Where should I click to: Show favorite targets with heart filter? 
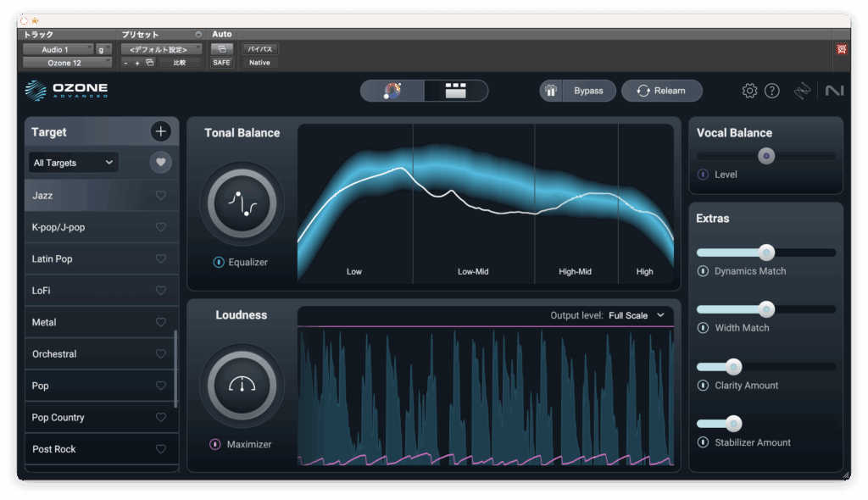click(161, 162)
